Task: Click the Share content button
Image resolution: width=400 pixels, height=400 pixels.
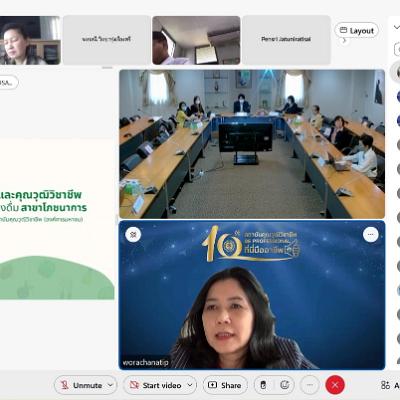Action: [225, 385]
